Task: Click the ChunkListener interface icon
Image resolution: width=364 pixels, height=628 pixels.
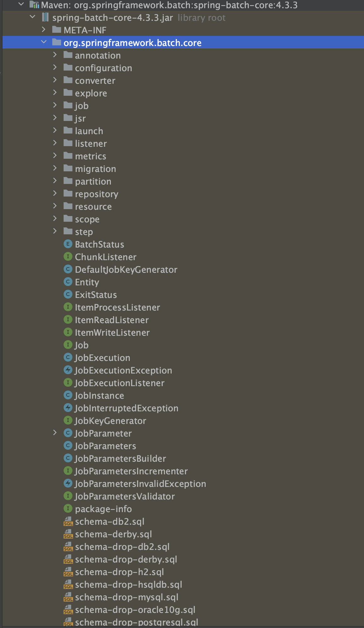Action: (68, 257)
